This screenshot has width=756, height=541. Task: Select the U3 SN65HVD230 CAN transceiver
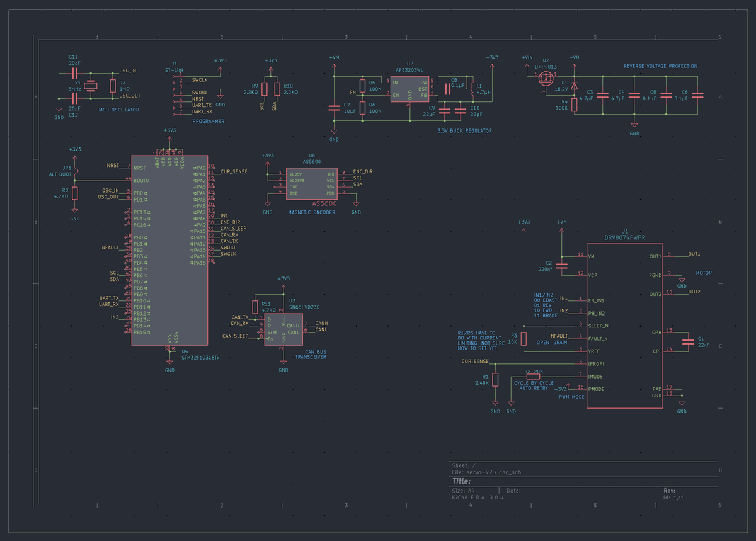click(283, 327)
